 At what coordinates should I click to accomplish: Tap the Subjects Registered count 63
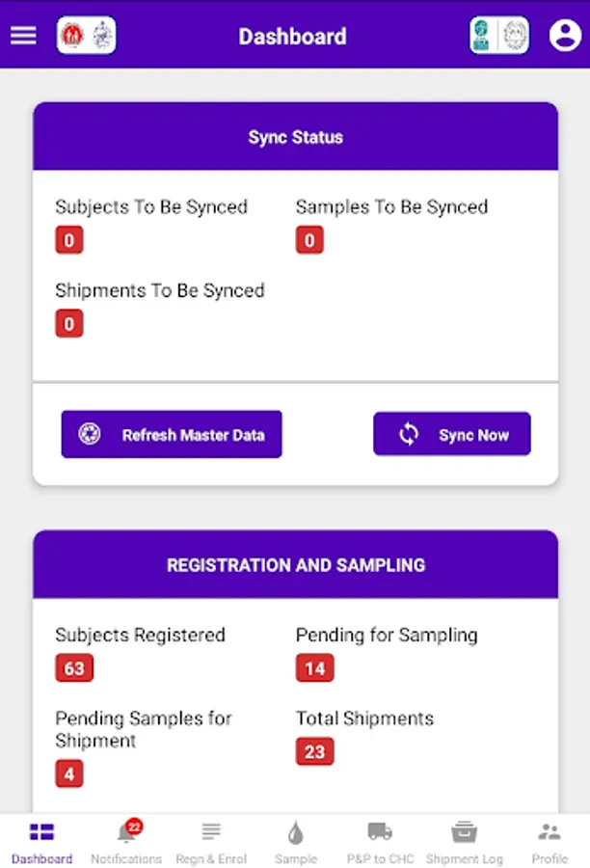74,667
